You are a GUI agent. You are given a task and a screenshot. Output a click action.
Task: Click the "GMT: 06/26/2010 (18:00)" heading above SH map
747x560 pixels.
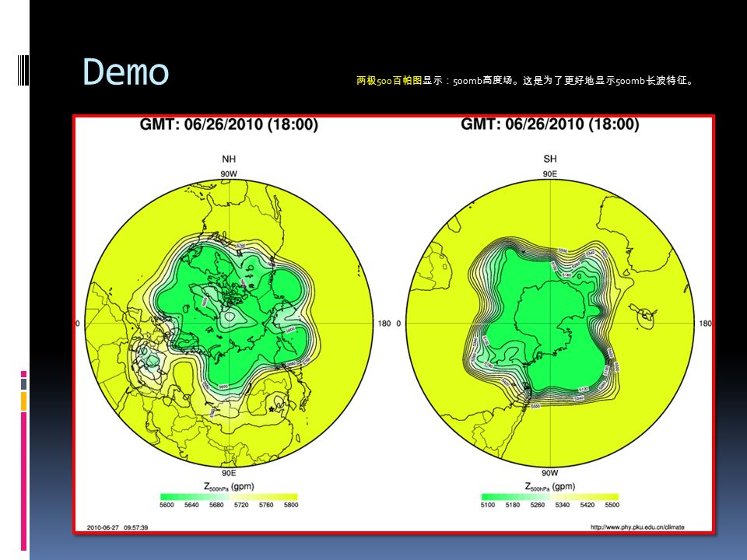coord(550,124)
